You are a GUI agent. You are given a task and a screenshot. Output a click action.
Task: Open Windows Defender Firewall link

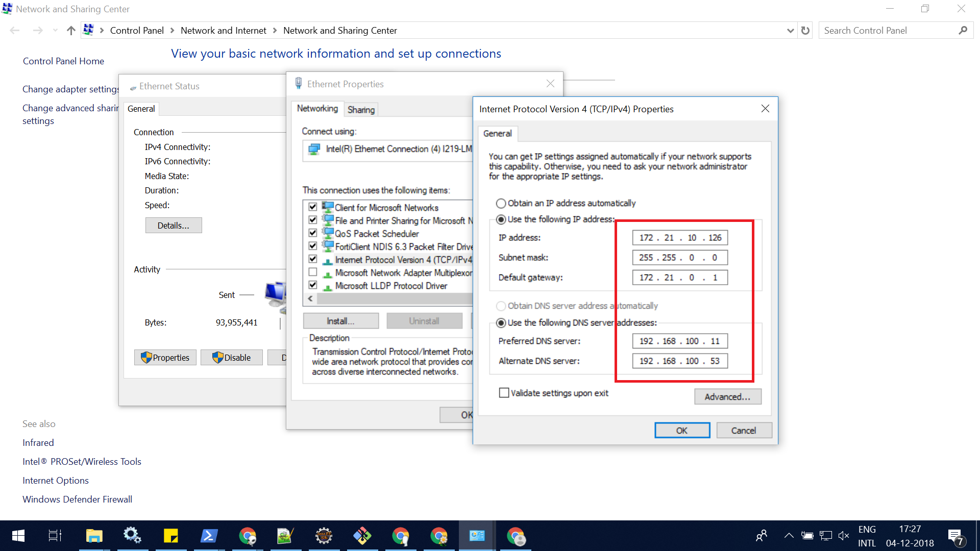pyautogui.click(x=77, y=499)
